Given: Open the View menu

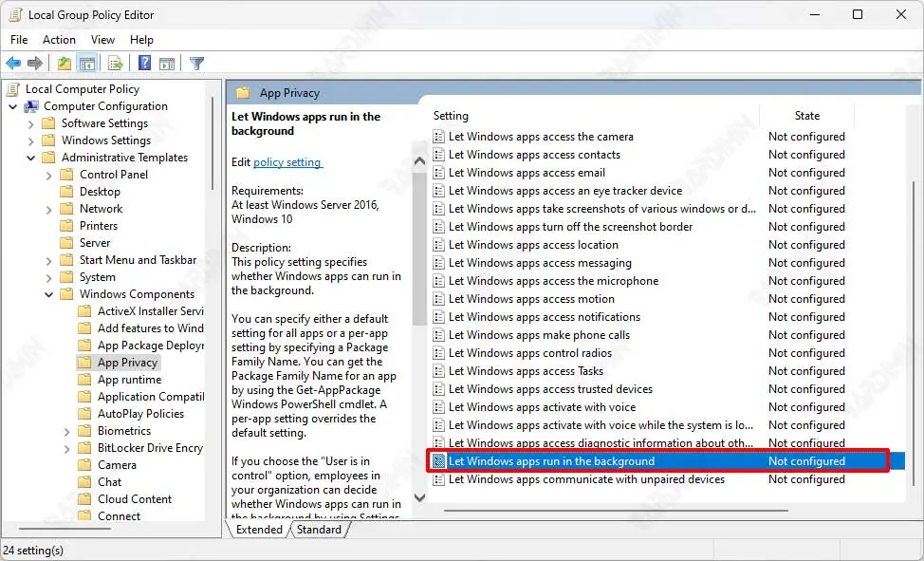Looking at the screenshot, I should (102, 40).
